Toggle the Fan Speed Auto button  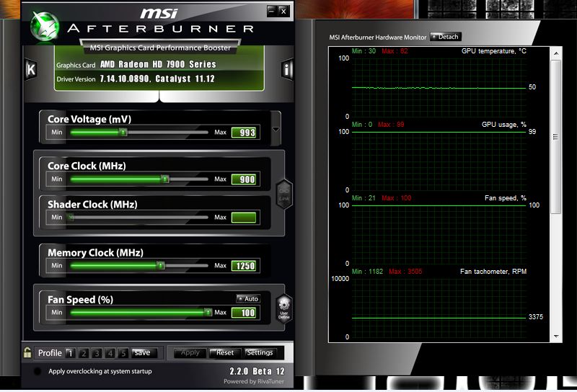click(248, 298)
